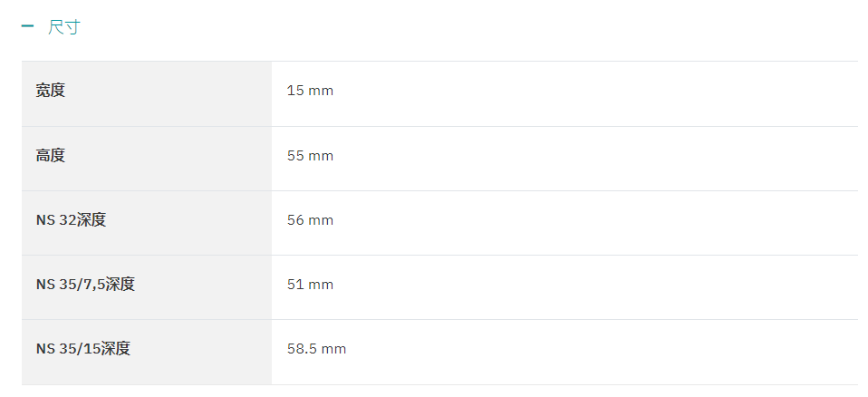
Task: Click the gray label cell for 高度
Action: point(147,159)
